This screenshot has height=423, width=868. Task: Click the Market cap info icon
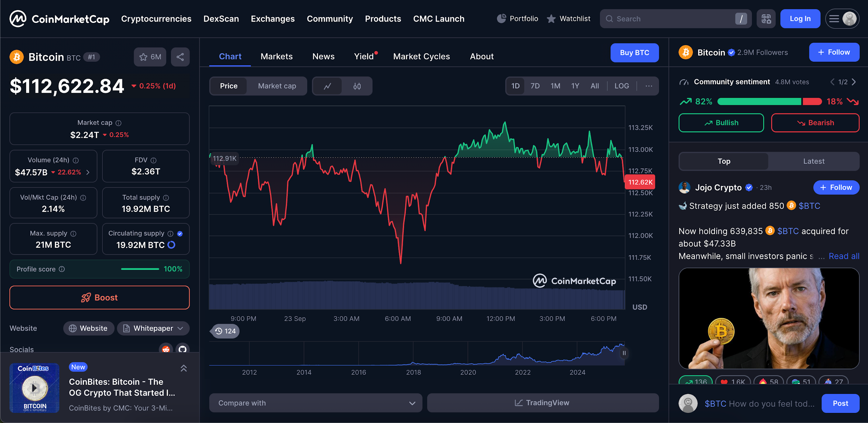click(x=118, y=123)
